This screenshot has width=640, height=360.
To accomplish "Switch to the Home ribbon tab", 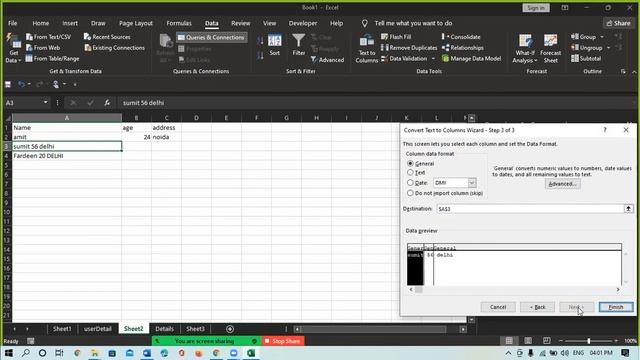I will 40,23.
